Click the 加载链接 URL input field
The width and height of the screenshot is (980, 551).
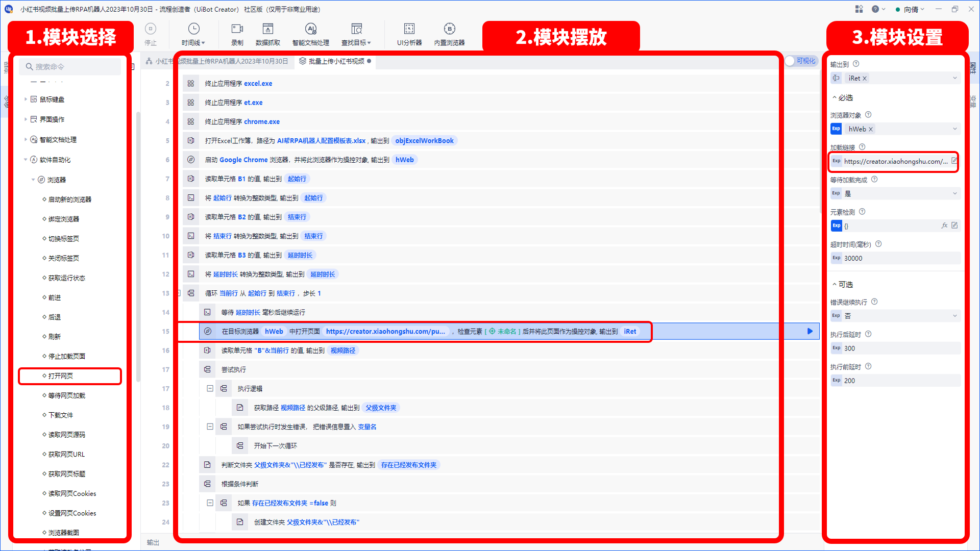pos(896,161)
